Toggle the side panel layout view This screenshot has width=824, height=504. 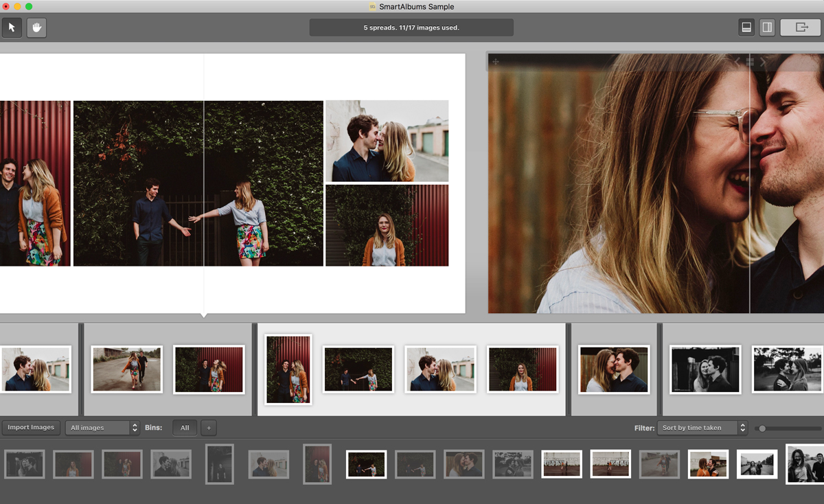[x=767, y=27]
